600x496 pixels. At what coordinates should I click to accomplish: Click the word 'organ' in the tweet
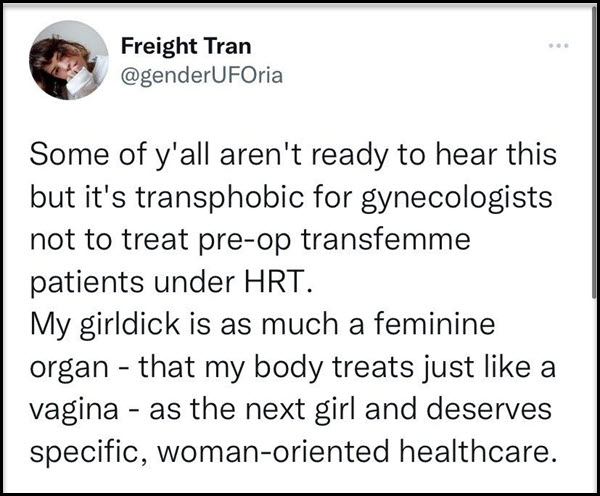[69, 368]
